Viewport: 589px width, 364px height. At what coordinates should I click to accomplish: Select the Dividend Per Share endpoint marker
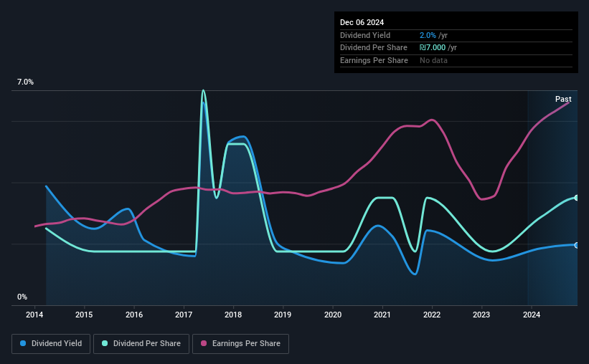coord(577,198)
